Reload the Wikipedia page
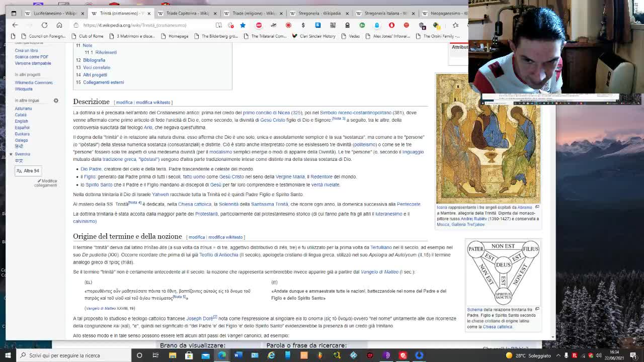 pos(44,25)
